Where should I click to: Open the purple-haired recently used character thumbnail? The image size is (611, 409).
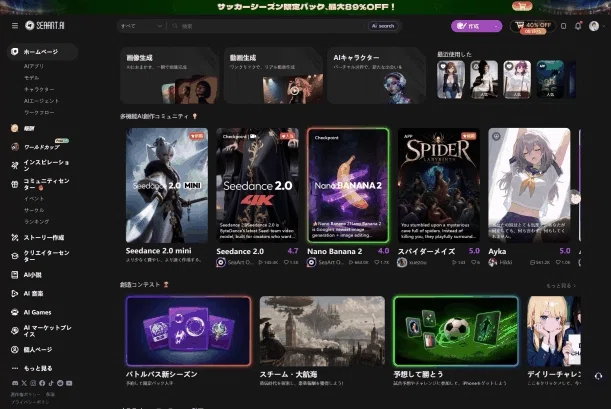pyautogui.click(x=517, y=79)
